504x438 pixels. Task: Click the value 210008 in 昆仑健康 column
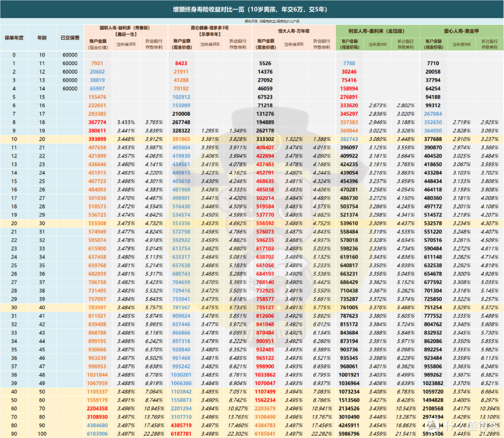(181, 114)
